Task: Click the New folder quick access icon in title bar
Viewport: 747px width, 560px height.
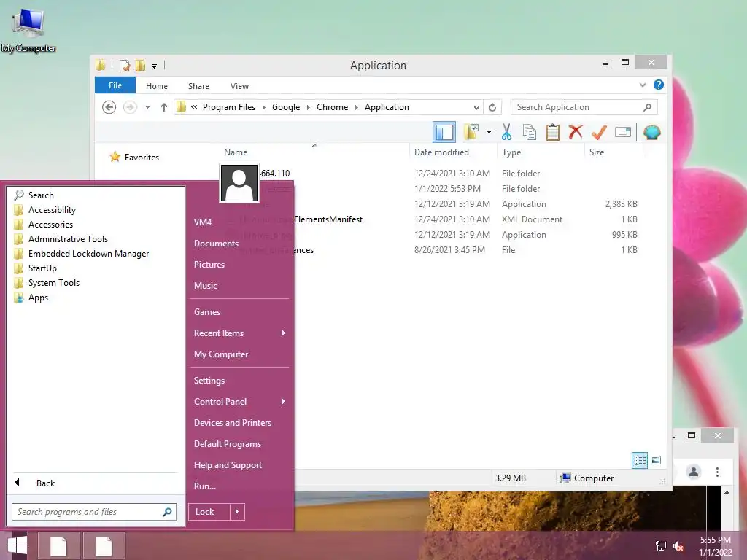Action: pyautogui.click(x=141, y=65)
